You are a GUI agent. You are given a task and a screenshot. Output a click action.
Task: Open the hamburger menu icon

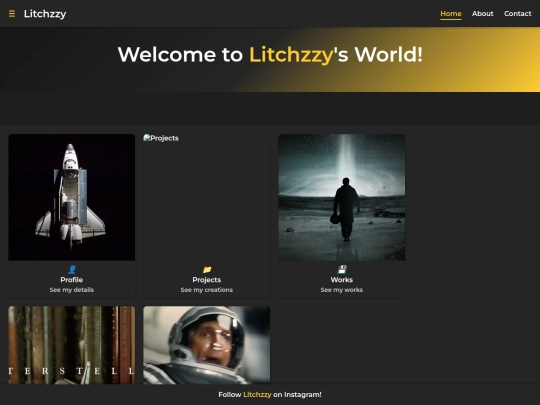tap(12, 14)
